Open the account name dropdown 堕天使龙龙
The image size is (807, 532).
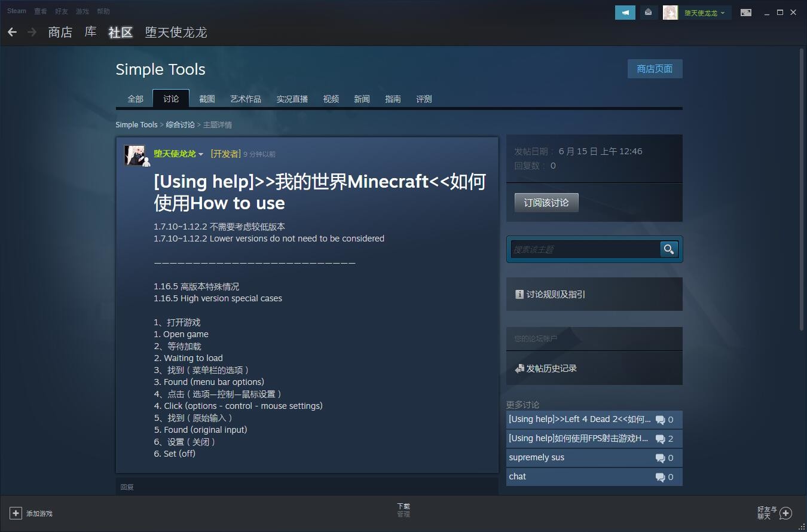click(x=704, y=13)
